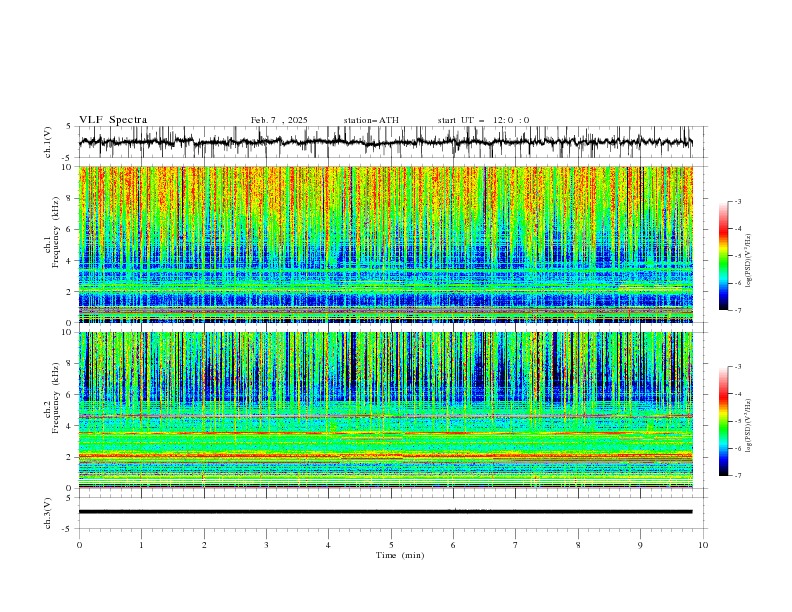Click the 'ch.1(V)' waveform axis label

point(48,142)
